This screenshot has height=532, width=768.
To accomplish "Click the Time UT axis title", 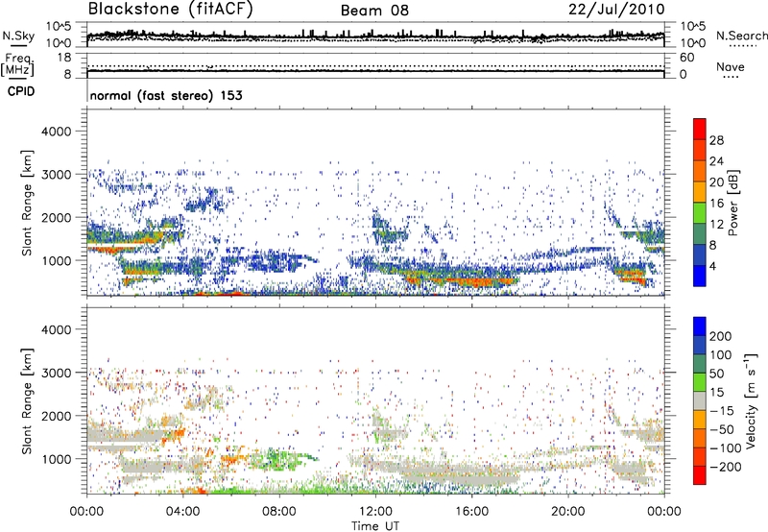I will click(x=375, y=525).
